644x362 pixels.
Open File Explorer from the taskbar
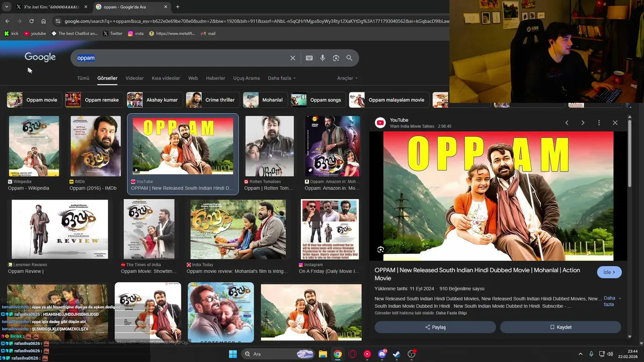(x=323, y=354)
